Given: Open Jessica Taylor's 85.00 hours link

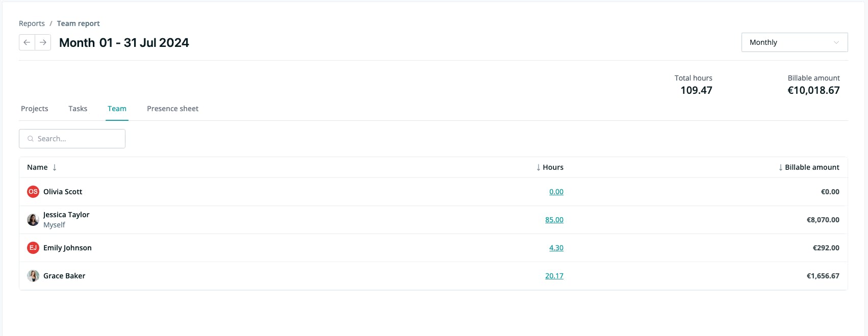Looking at the screenshot, I should pyautogui.click(x=554, y=220).
